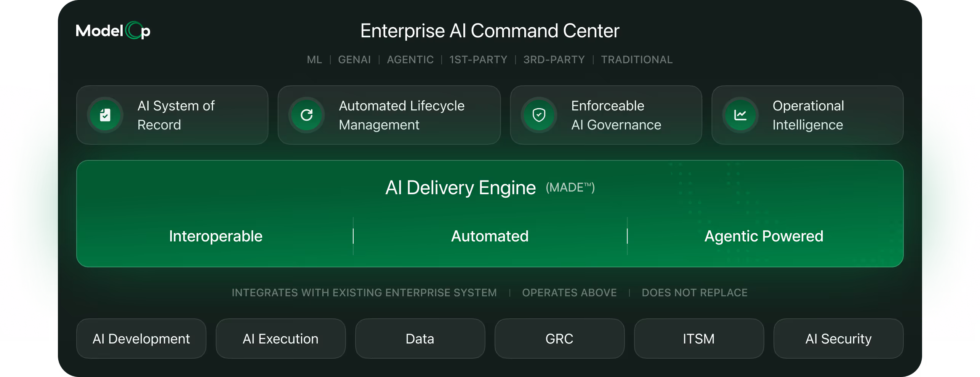Select the AI Development box
The image size is (980, 377).
(141, 339)
